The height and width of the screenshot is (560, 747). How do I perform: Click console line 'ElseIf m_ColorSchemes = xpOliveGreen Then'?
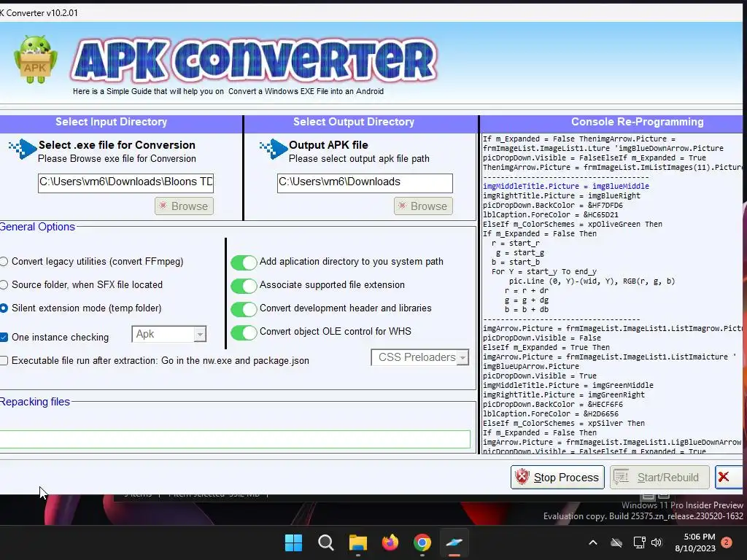(573, 225)
